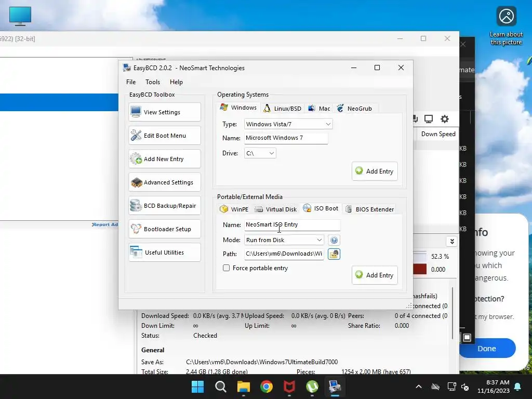Switch to the Windows operating system tab
Image resolution: width=532 pixels, height=399 pixels.
pos(238,108)
